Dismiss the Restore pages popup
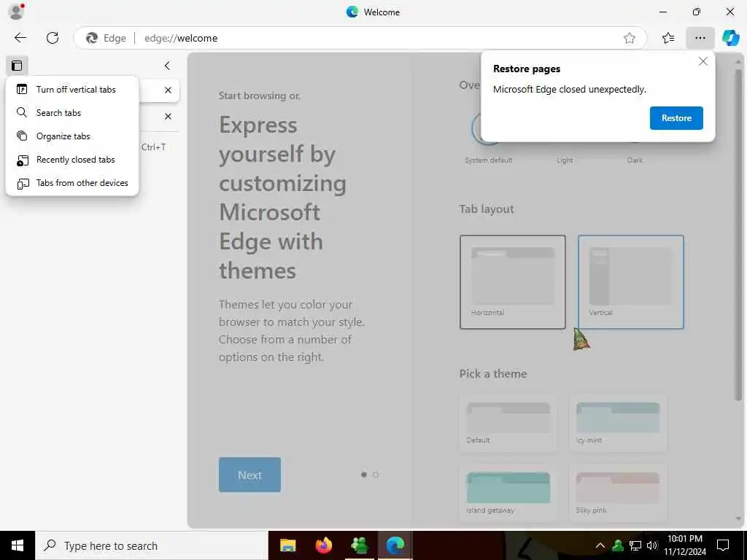This screenshot has width=747, height=560. (703, 61)
